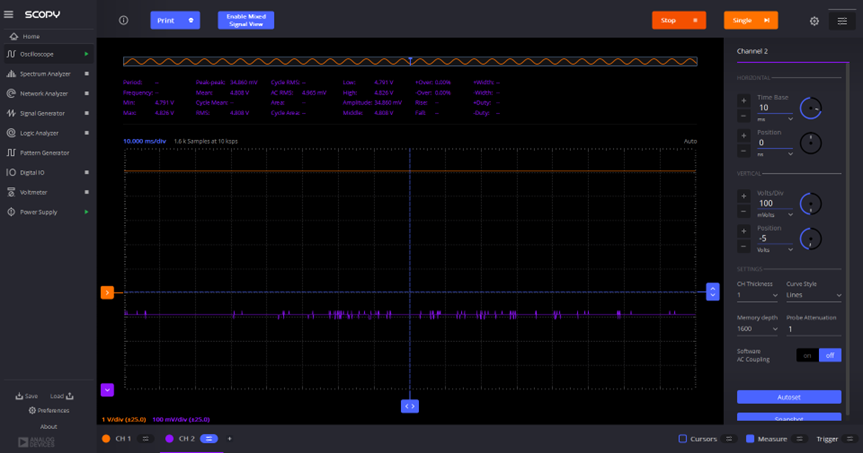
Task: Click the blue vertical trigger position handle
Action: 713,292
